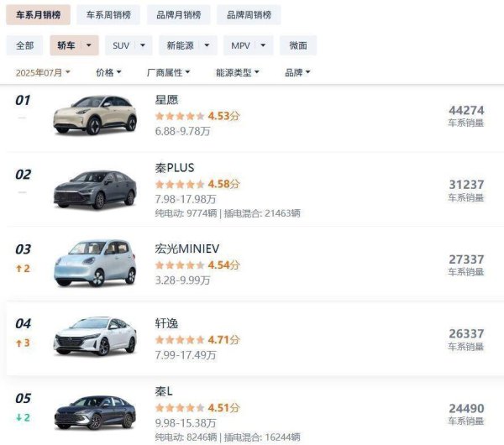This screenshot has width=504, height=445.
Task: Open the 轩逸 car image
Action: [95, 336]
